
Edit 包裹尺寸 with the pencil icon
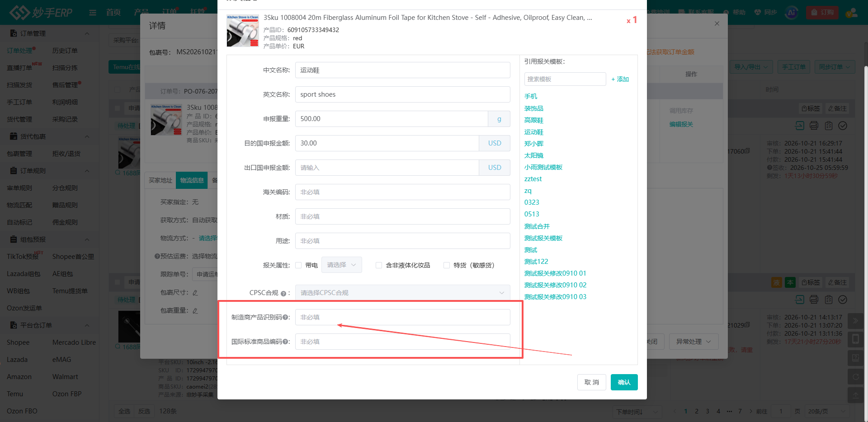pos(195,293)
